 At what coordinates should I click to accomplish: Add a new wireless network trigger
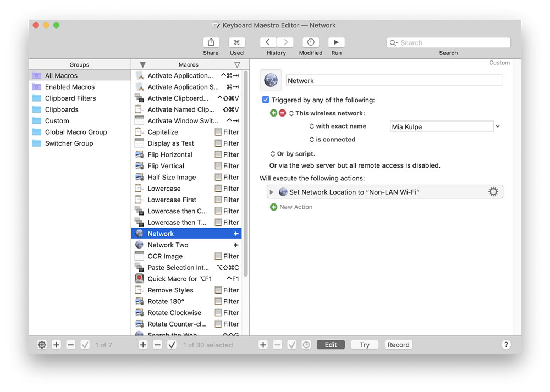point(273,113)
